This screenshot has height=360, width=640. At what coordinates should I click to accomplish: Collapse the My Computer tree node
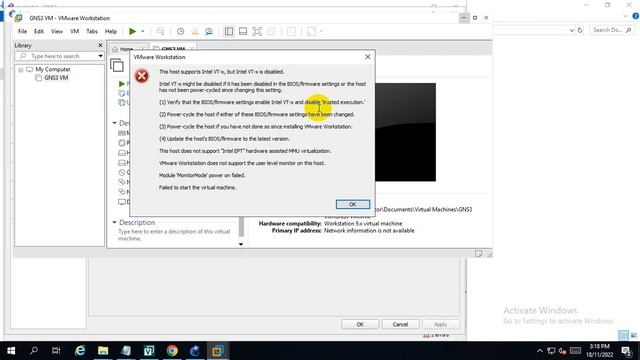click(20, 70)
